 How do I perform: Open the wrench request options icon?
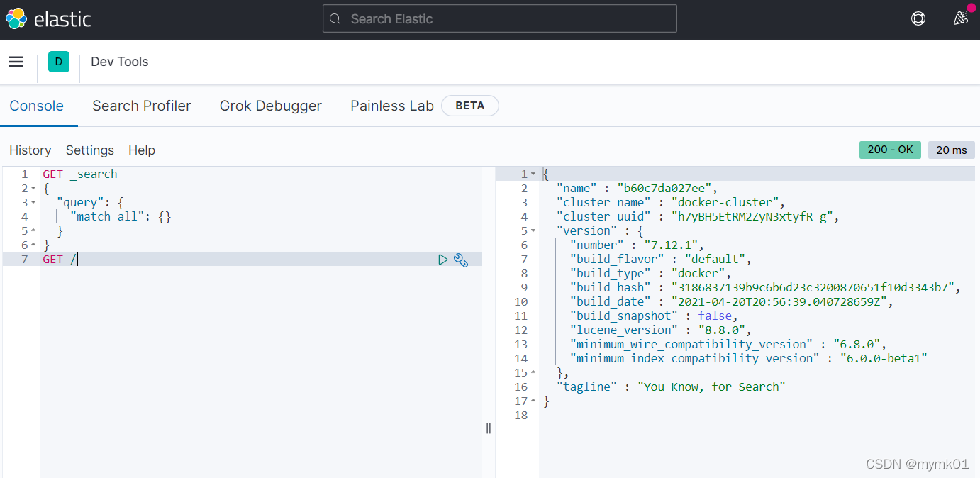[461, 260]
